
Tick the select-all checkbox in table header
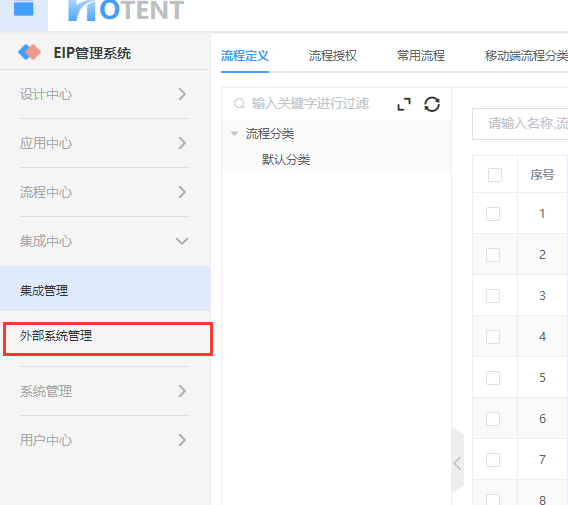tap(495, 175)
